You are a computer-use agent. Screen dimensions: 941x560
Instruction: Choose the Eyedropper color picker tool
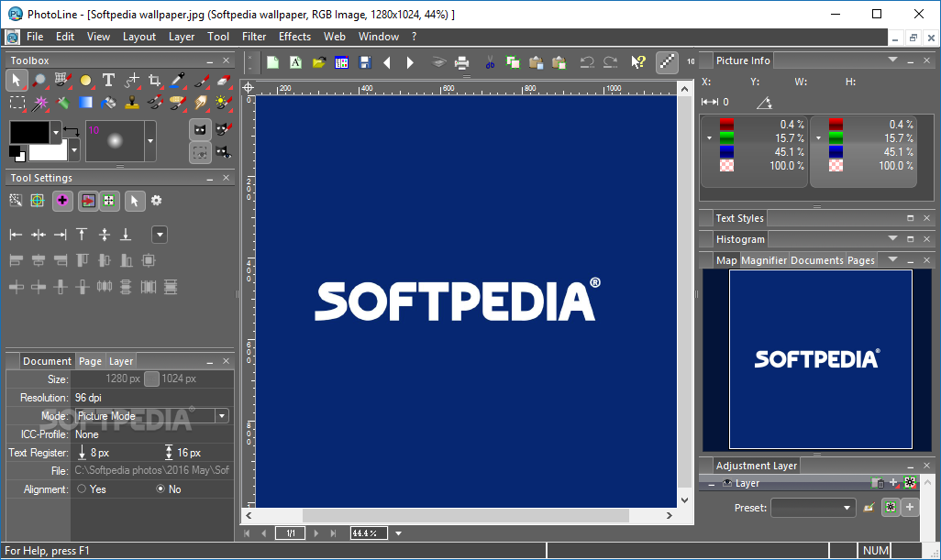178,80
